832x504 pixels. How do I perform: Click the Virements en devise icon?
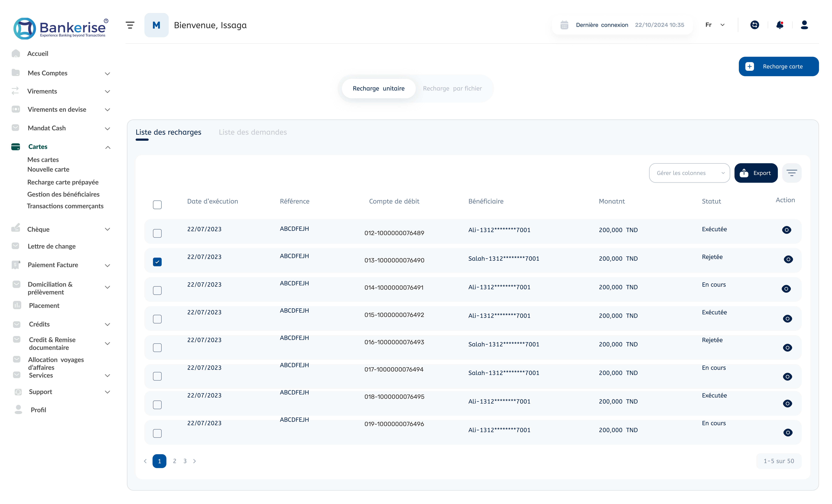pyautogui.click(x=16, y=109)
